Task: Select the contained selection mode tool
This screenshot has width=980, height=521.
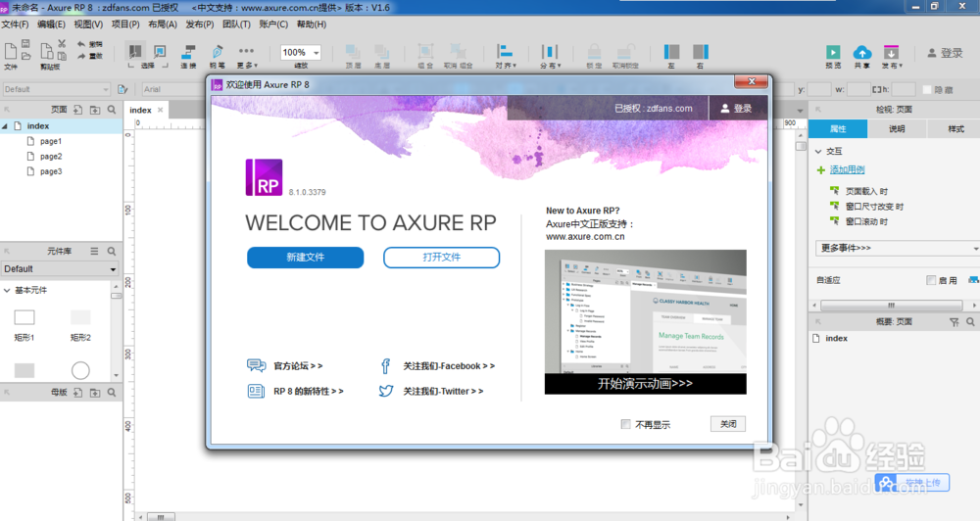Action: point(160,51)
